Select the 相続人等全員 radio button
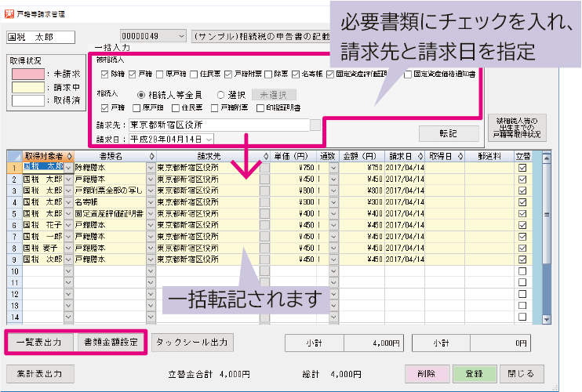This screenshot has height=392, width=582. click(x=141, y=94)
